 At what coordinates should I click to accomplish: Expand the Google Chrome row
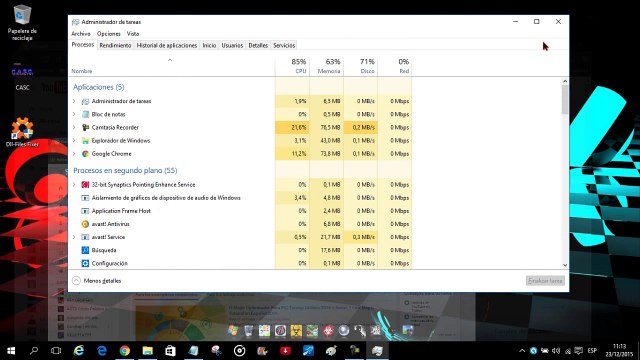click(74, 154)
